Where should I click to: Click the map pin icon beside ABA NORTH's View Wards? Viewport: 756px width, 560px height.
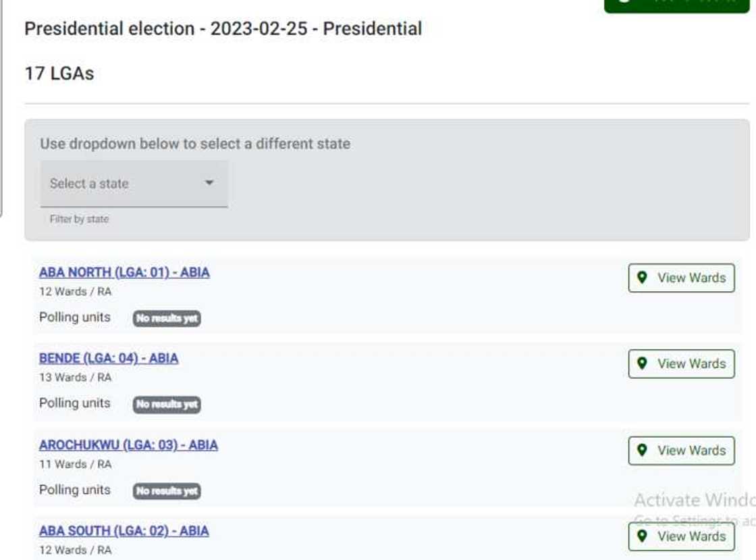click(643, 278)
